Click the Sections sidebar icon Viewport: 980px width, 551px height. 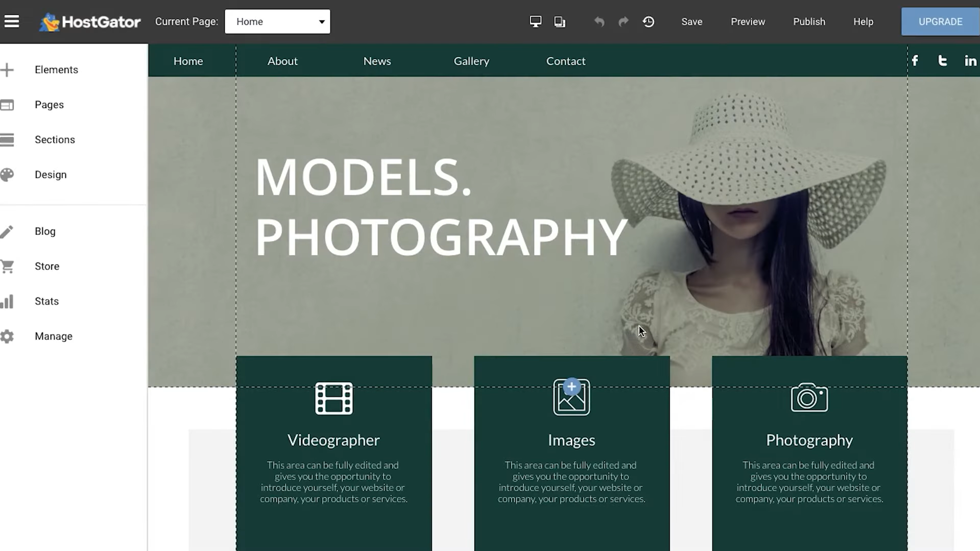8,139
